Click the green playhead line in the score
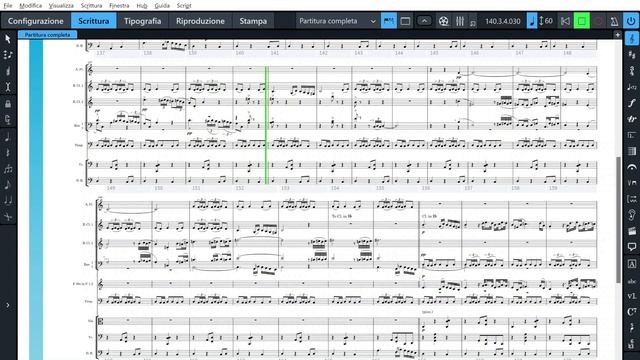Image resolution: width=640 pixels, height=360 pixels. 267,125
